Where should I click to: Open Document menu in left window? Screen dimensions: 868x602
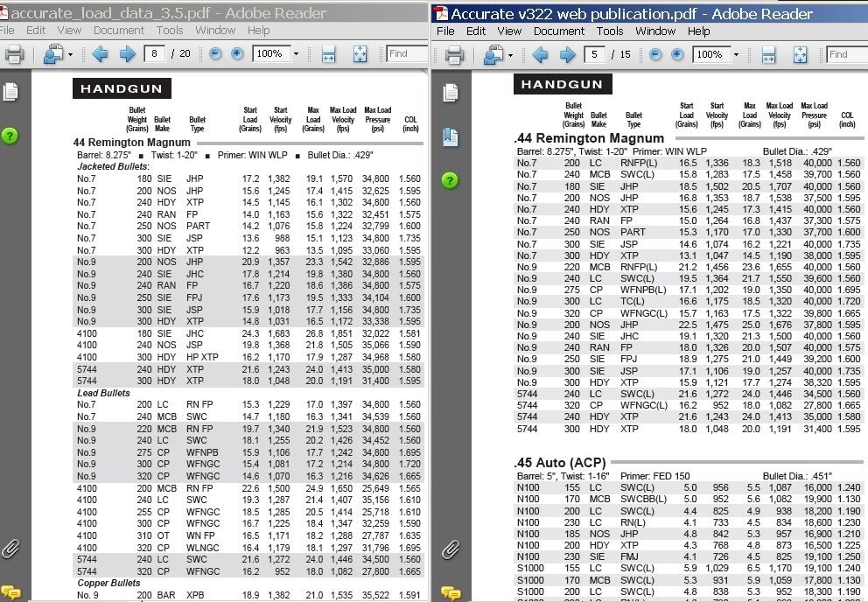point(118,30)
